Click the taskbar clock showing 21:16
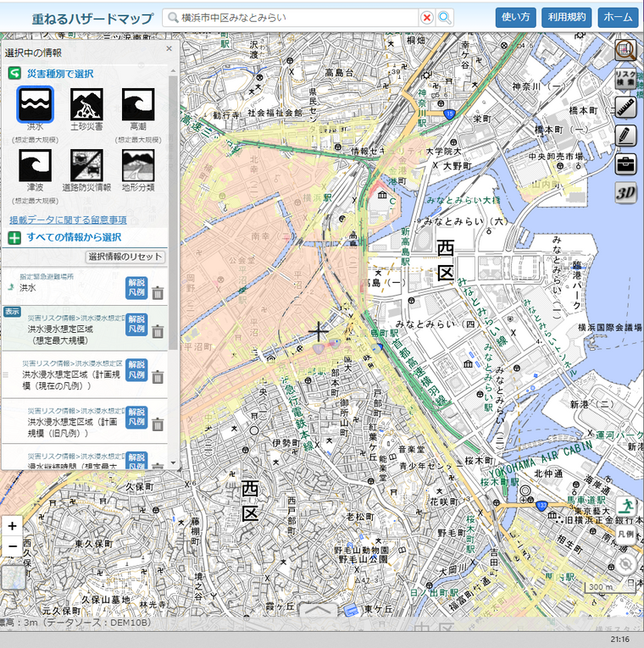 click(620, 640)
